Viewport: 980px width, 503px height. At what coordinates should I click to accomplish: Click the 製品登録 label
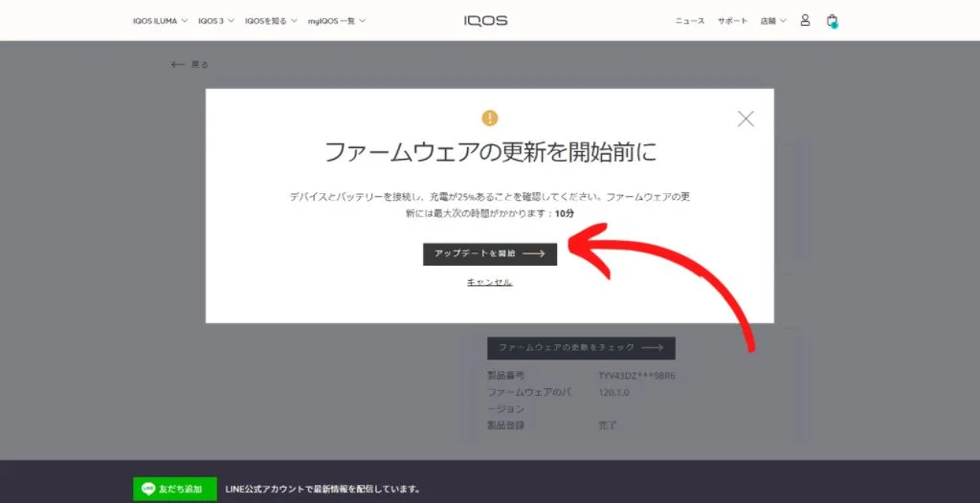505,426
